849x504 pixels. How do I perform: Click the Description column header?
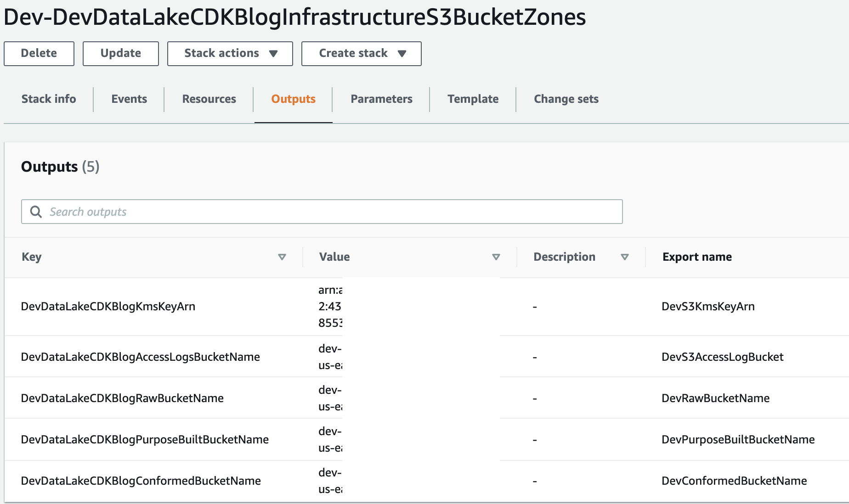(565, 257)
